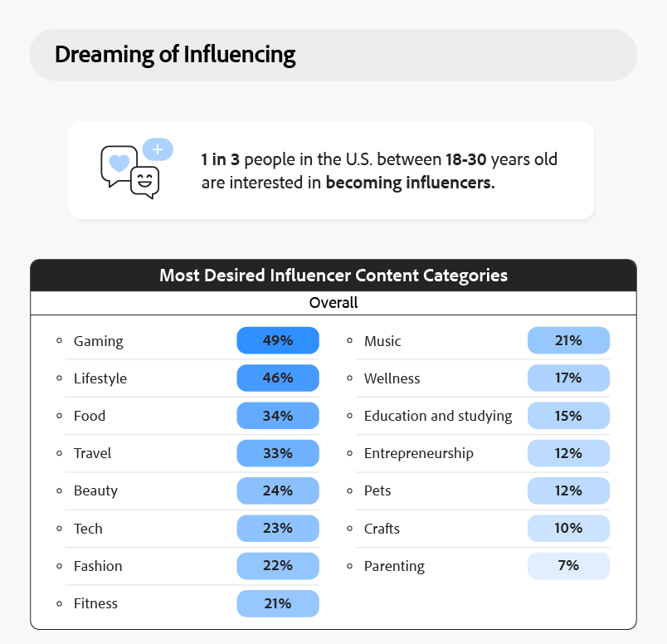The height and width of the screenshot is (644, 667).
Task: Click the blue plus bubble icon
Action: click(158, 149)
